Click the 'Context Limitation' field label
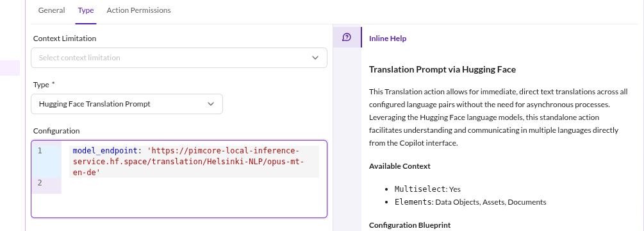The image size is (644, 231). tap(65, 38)
